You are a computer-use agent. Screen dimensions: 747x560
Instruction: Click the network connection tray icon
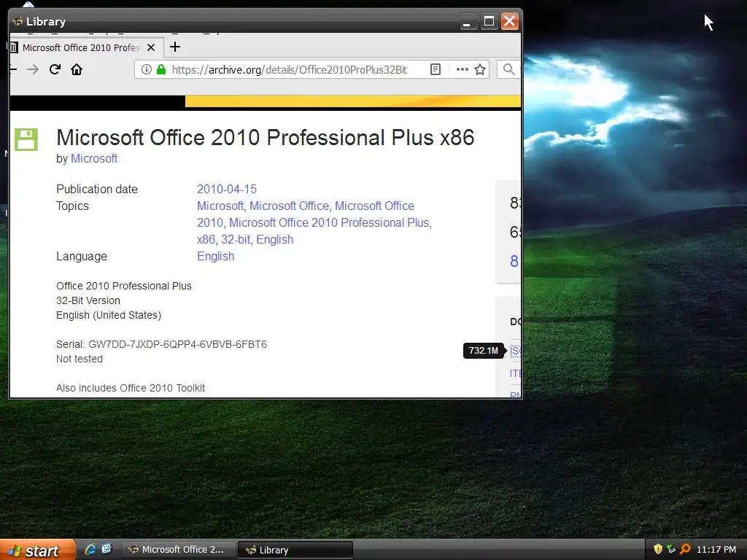tap(671, 550)
